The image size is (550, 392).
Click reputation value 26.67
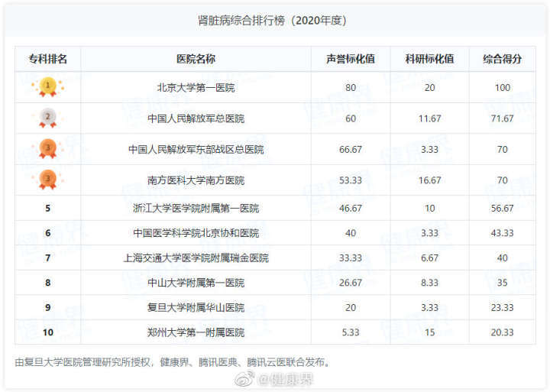pyautogui.click(x=351, y=283)
